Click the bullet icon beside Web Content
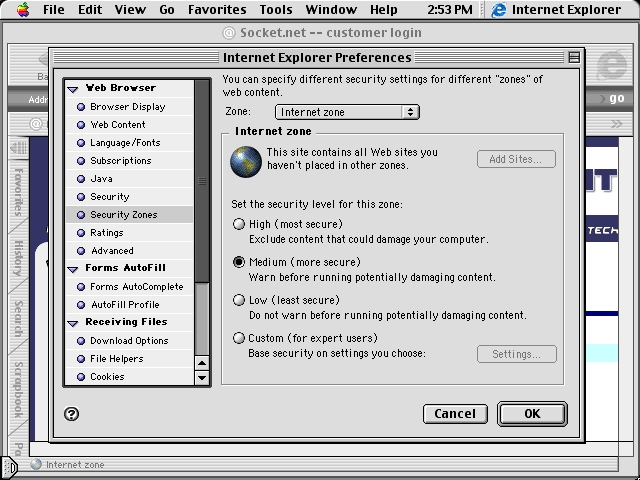This screenshot has height=480, width=640. point(81,125)
